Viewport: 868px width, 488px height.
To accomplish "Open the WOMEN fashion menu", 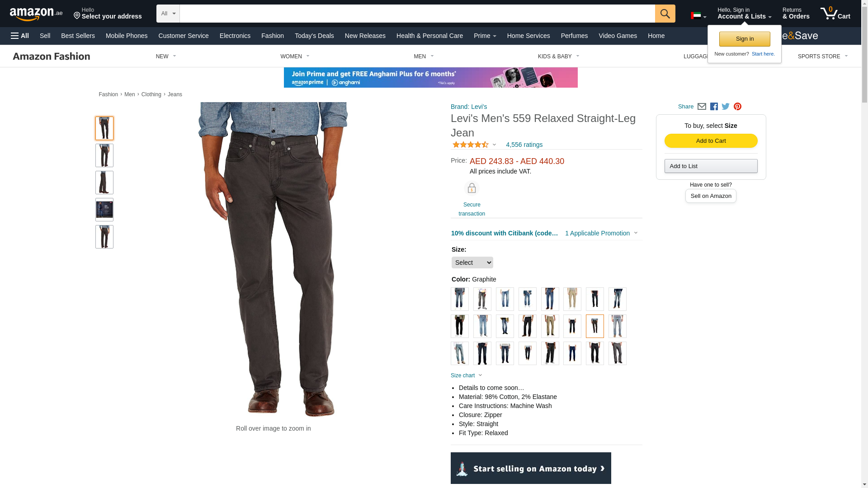I will click(x=295, y=56).
